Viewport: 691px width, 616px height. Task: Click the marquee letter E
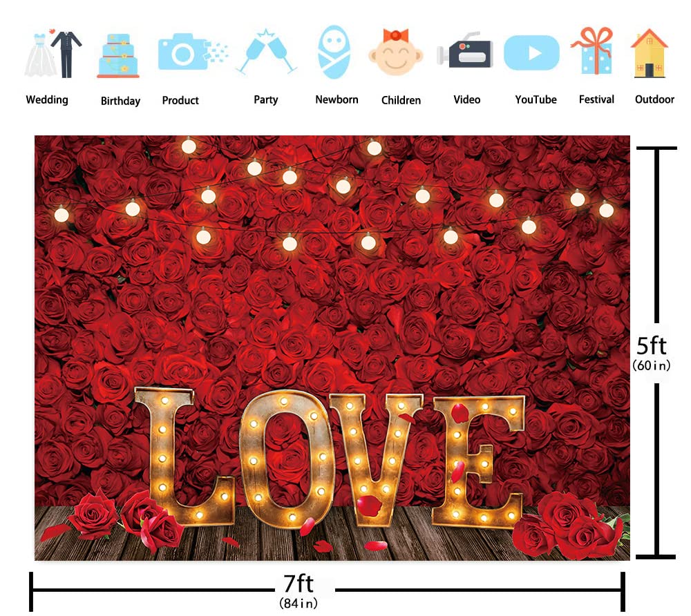(x=479, y=461)
